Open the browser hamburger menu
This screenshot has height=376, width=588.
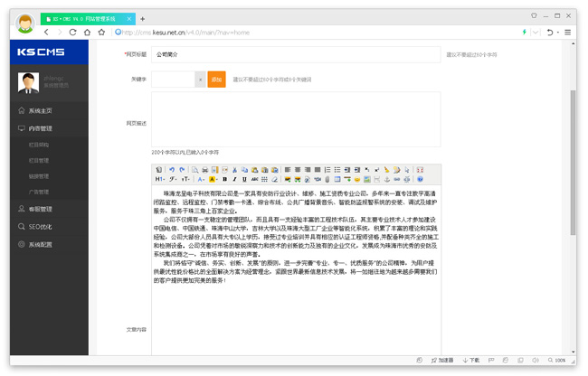point(567,33)
